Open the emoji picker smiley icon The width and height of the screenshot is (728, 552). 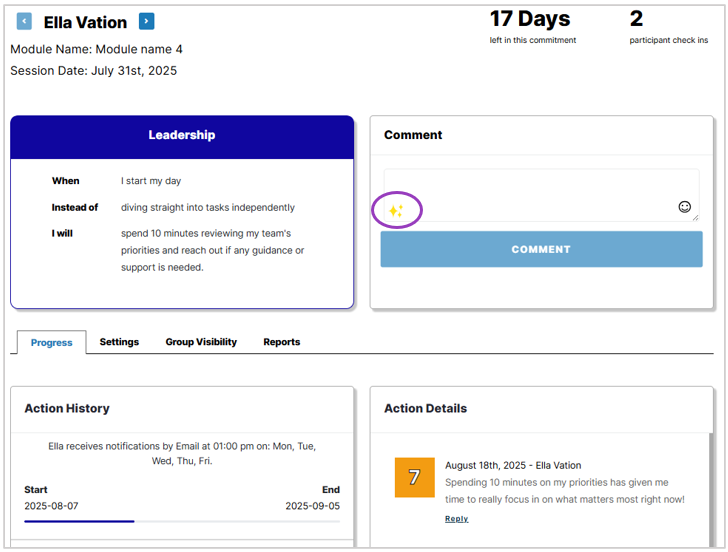pos(684,207)
